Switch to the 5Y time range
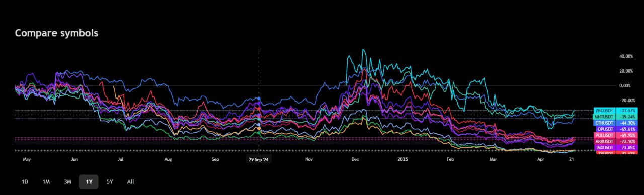The width and height of the screenshot is (644, 195). coord(110,182)
